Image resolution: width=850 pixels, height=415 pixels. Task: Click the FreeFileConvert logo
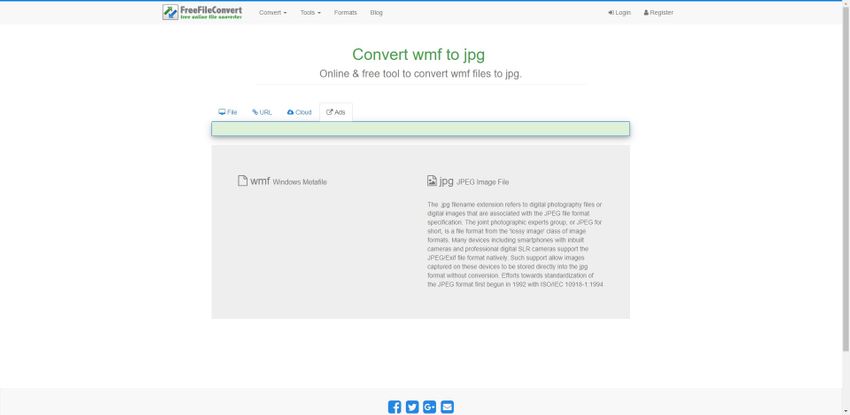click(x=202, y=13)
